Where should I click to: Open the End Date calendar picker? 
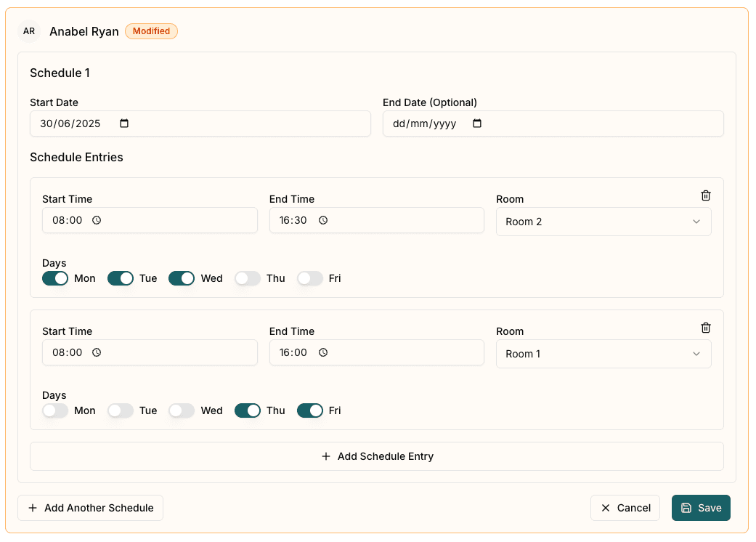[x=477, y=124]
